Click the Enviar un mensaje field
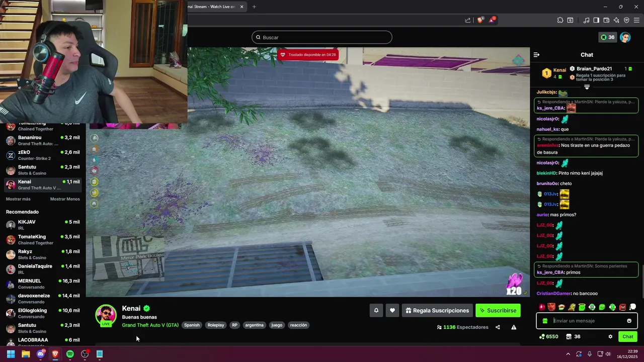 [587, 321]
